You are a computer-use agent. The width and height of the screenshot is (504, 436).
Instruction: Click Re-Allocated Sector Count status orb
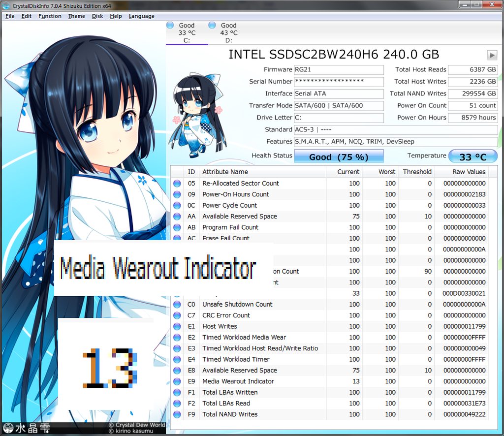click(x=177, y=183)
